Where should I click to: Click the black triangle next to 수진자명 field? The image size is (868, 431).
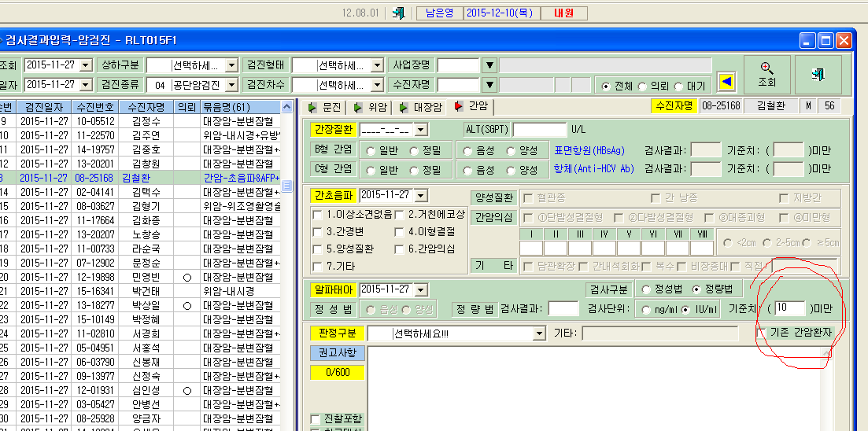click(x=489, y=85)
